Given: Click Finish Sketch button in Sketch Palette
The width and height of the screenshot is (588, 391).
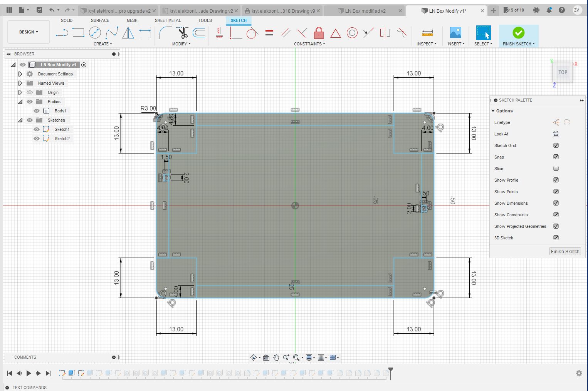Looking at the screenshot, I should pyautogui.click(x=565, y=251).
